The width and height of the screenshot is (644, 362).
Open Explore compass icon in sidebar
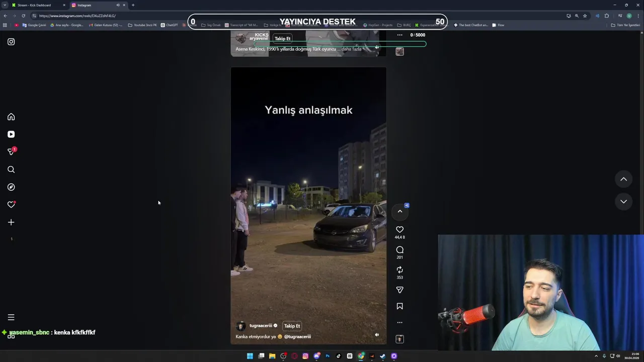pyautogui.click(x=11, y=187)
